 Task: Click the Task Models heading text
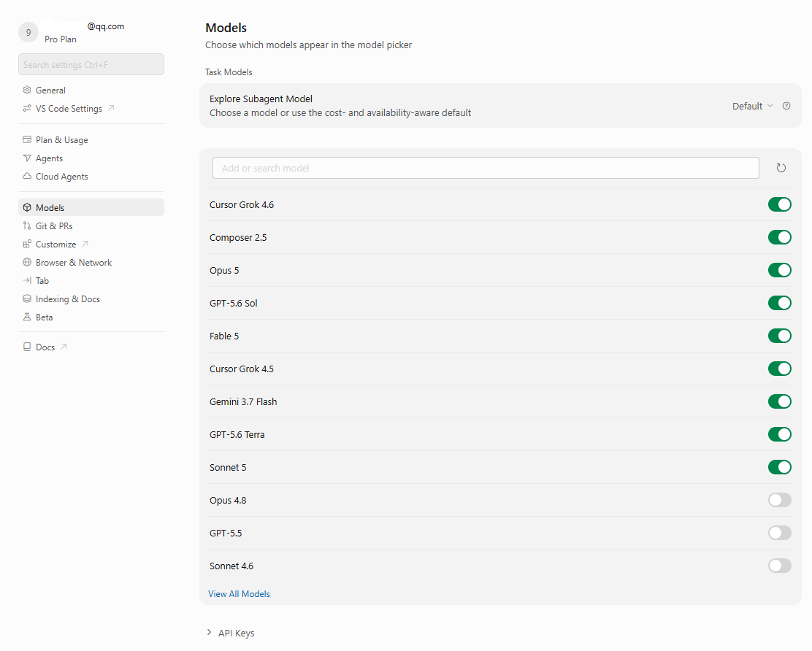coord(229,72)
